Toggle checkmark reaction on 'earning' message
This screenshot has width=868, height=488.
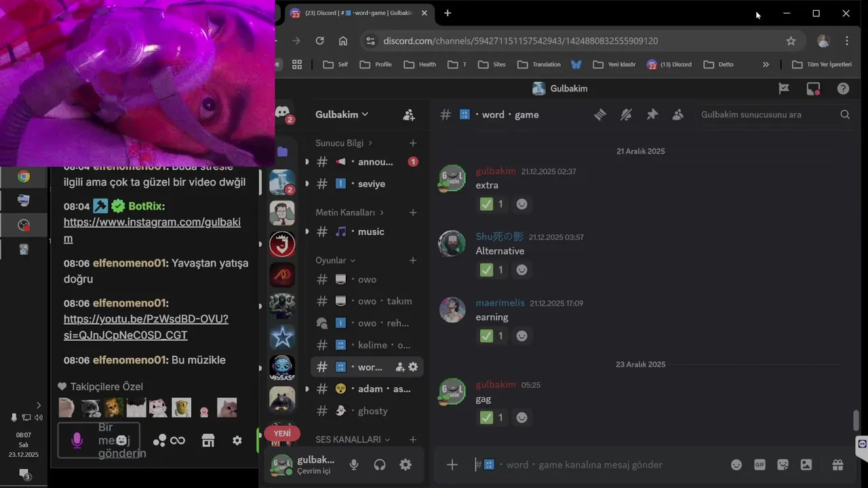pyautogui.click(x=492, y=335)
